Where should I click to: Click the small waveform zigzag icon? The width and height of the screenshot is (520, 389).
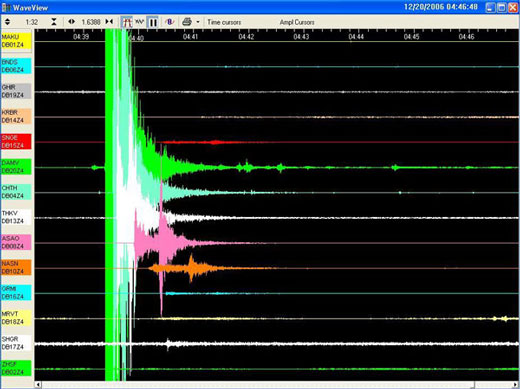(139, 22)
